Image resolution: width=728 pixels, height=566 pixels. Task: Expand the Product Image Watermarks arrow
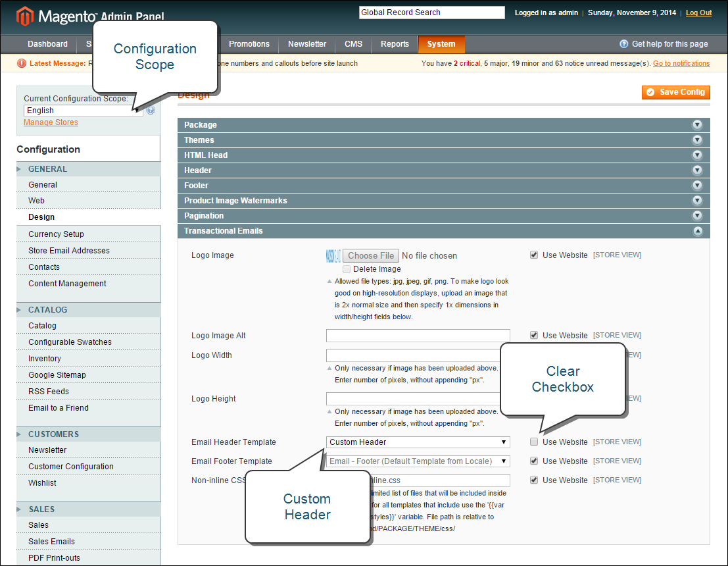coord(697,200)
